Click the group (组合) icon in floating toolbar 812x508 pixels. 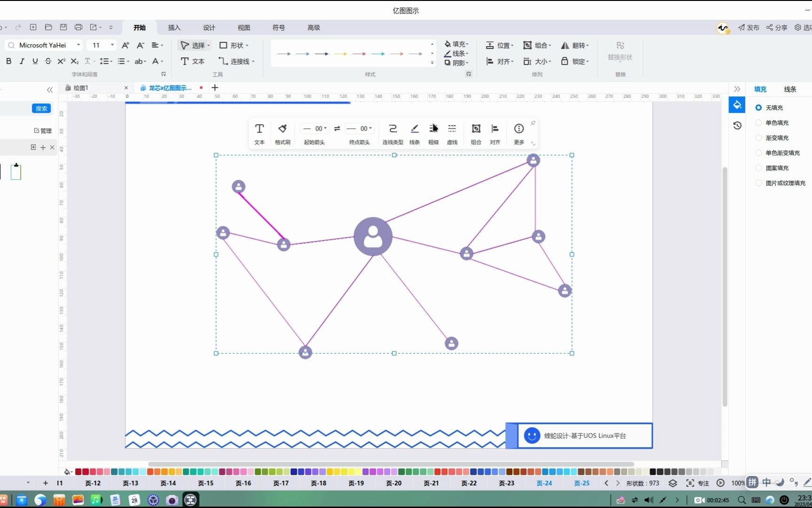[476, 129]
